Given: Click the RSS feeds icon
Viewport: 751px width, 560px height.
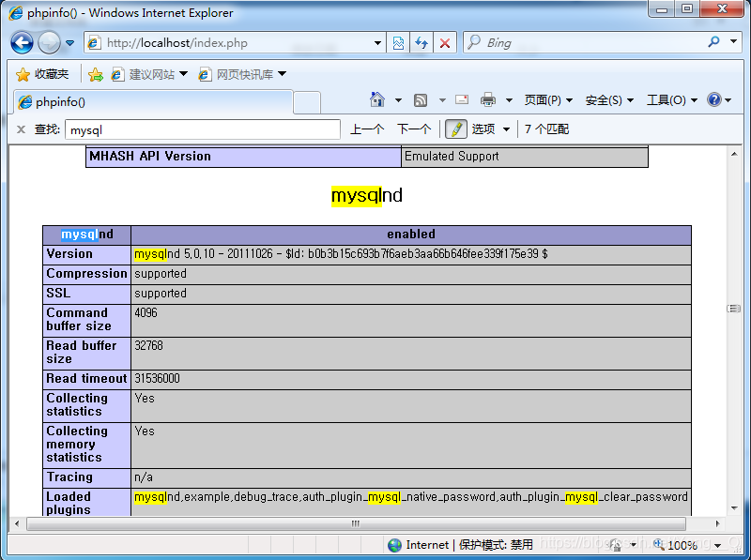Looking at the screenshot, I should click(421, 100).
